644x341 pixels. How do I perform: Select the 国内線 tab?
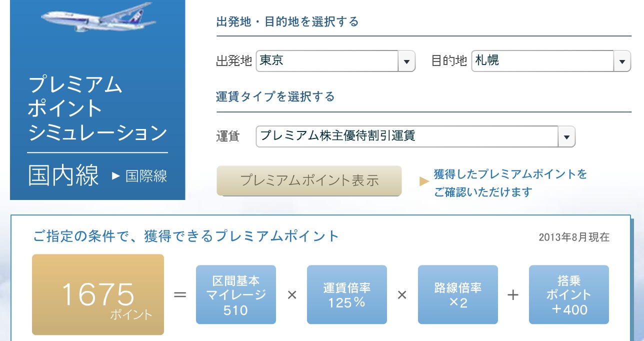pos(63,176)
